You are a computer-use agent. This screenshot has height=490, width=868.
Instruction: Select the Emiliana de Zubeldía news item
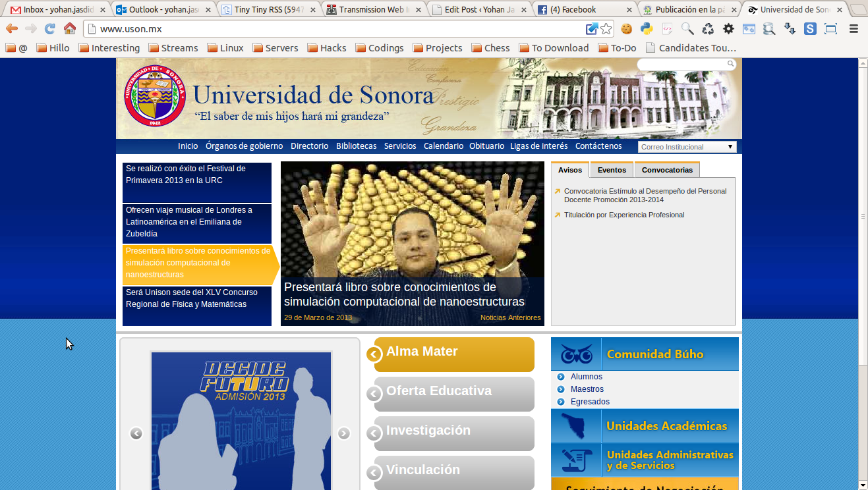point(197,224)
